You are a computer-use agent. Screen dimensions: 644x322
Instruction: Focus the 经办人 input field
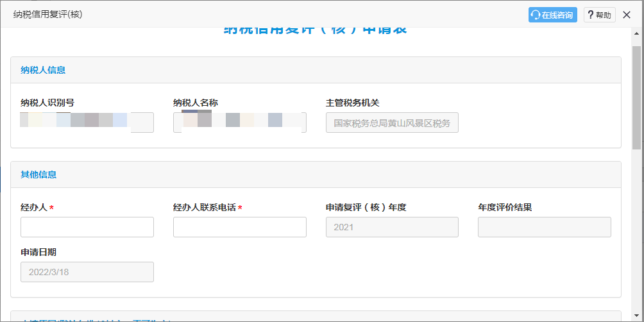pos(87,227)
